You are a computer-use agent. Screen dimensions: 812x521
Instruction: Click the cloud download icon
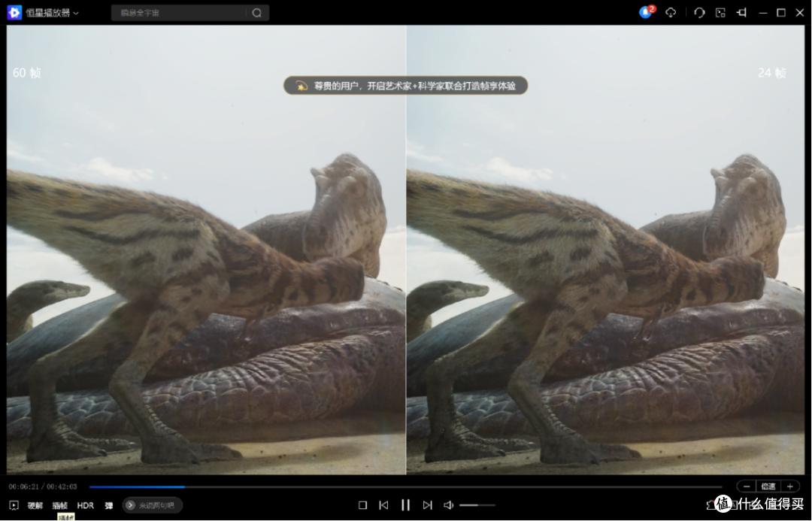click(x=671, y=13)
